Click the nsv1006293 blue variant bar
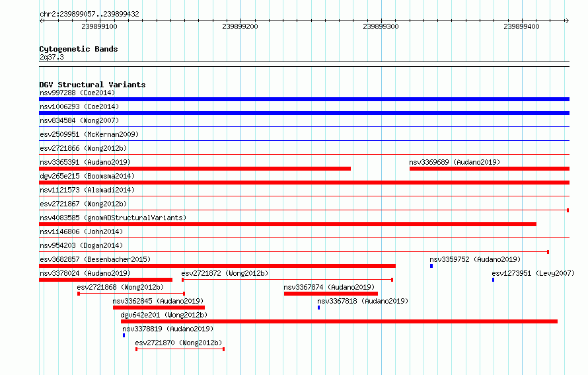588x375 pixels. coord(304,113)
